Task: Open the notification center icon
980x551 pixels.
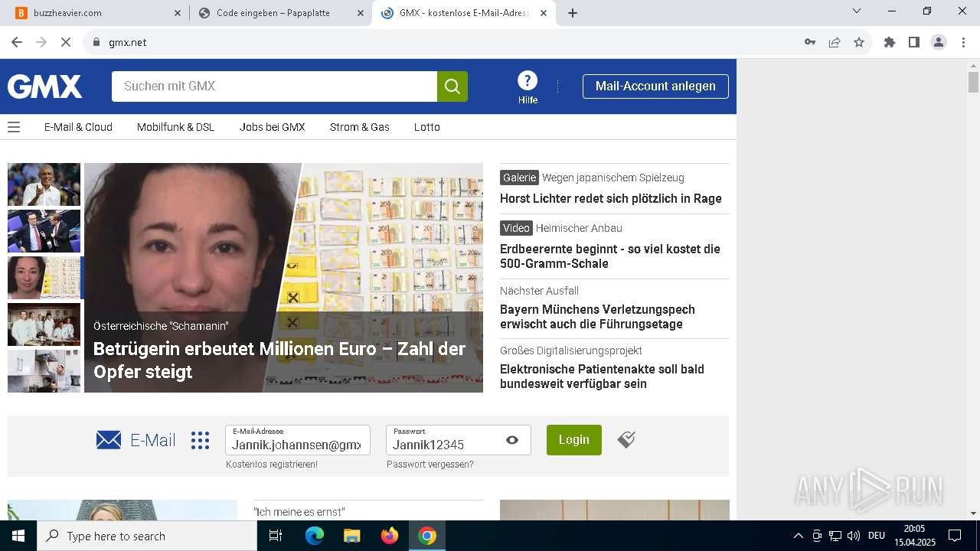Action: coord(955,536)
